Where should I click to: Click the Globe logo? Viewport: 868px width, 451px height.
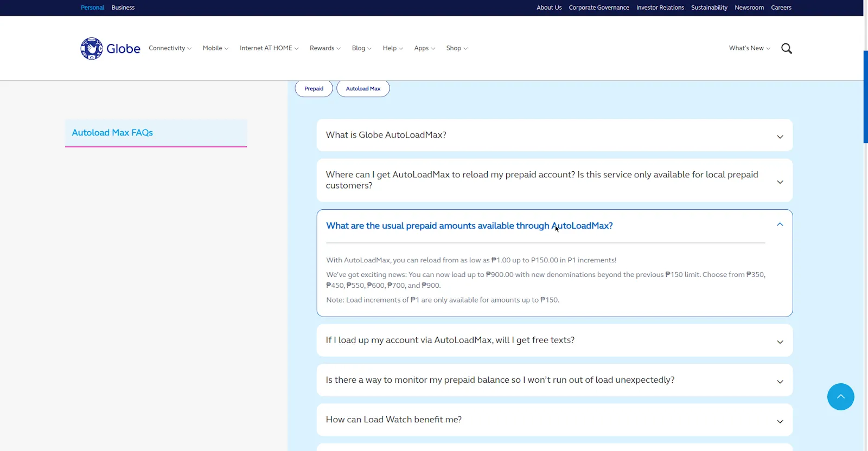coord(110,48)
